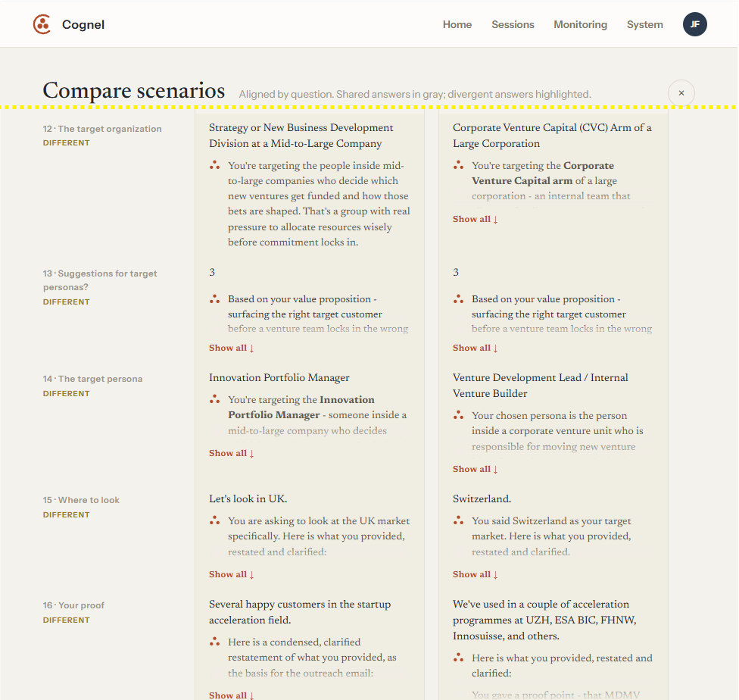The height and width of the screenshot is (700, 739).
Task: Click 'Corporate Venture Capital (CVC) Arm' answer title
Action: pyautogui.click(x=553, y=136)
